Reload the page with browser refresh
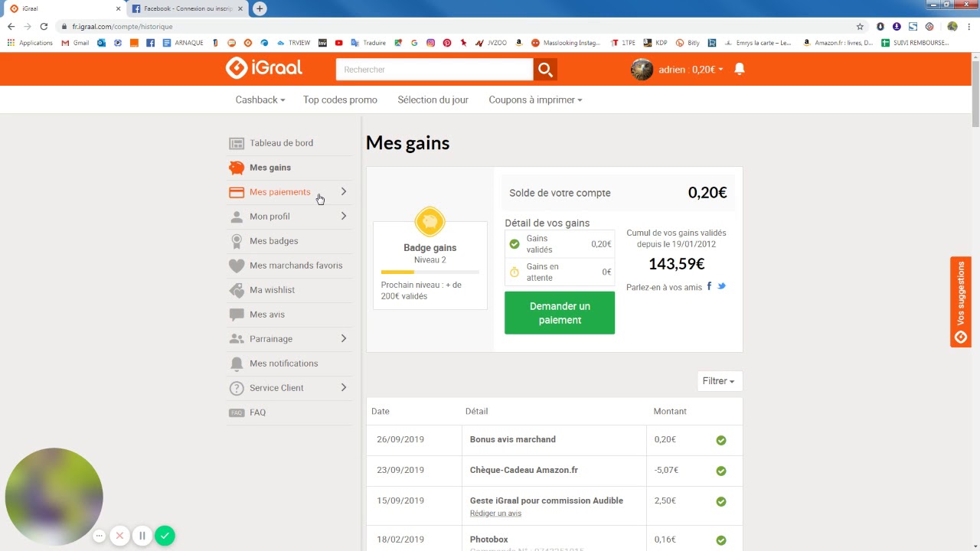This screenshot has height=551, width=980. [44, 26]
